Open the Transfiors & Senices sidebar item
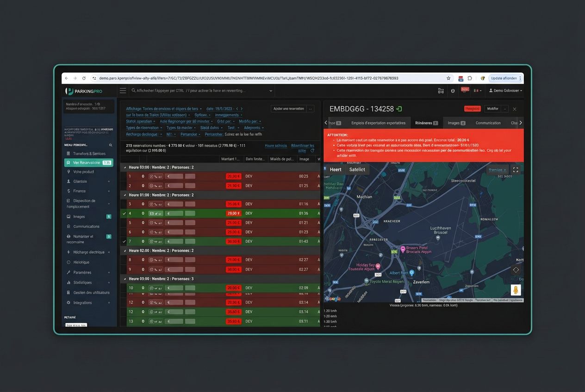This screenshot has height=392, width=585. (89, 153)
